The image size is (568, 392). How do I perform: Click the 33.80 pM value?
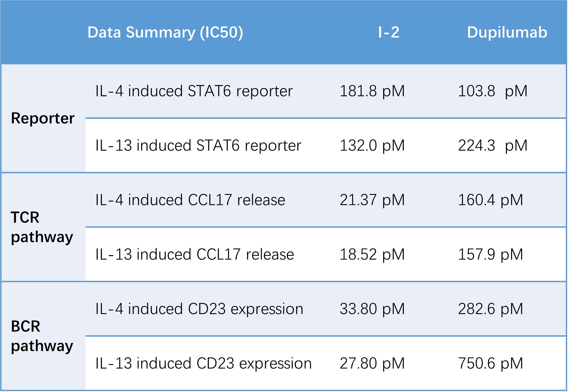tap(372, 309)
